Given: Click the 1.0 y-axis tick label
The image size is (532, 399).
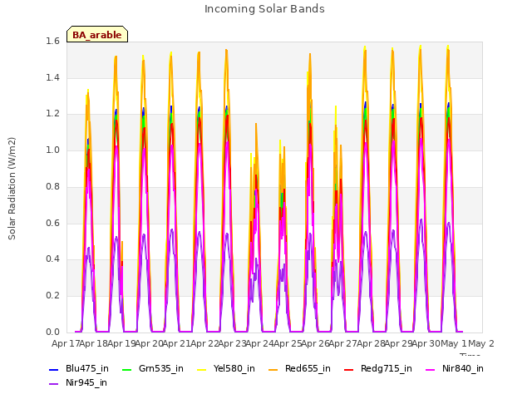Looking at the screenshot, I should (52, 150).
